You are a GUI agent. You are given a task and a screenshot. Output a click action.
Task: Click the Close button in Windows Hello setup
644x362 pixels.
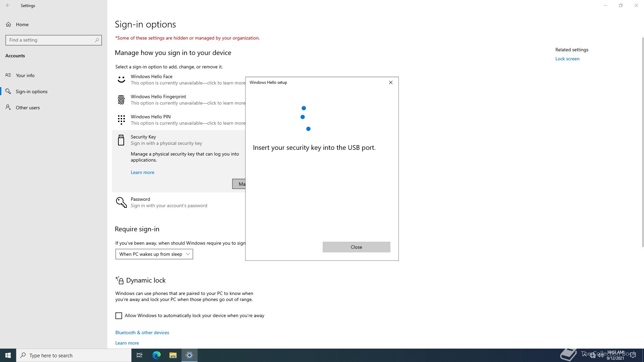click(x=356, y=247)
